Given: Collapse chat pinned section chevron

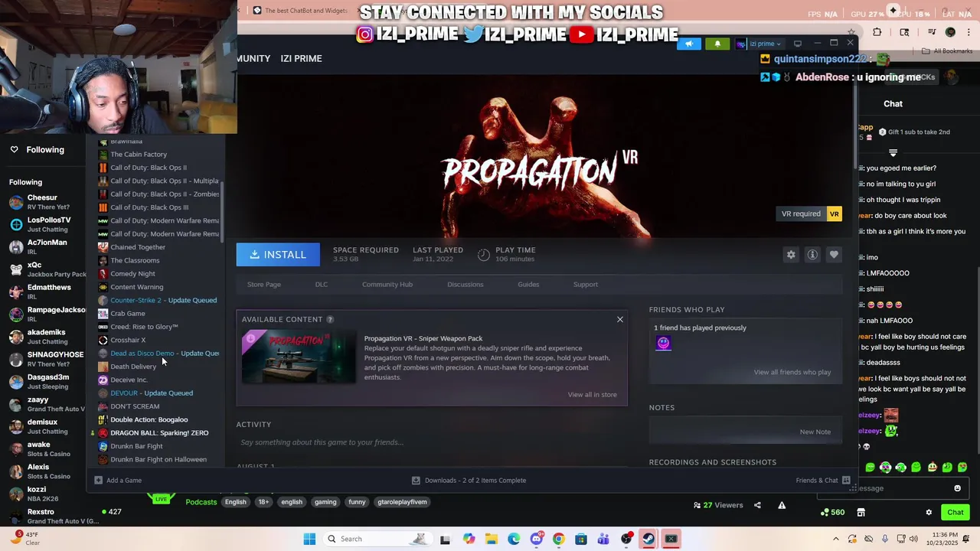Looking at the screenshot, I should click(893, 153).
